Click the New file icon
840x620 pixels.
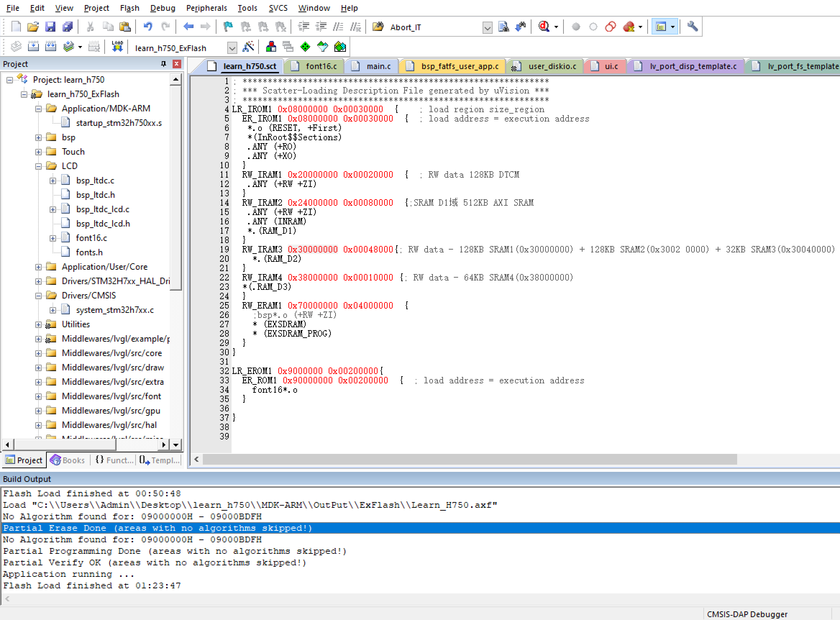coord(16,27)
